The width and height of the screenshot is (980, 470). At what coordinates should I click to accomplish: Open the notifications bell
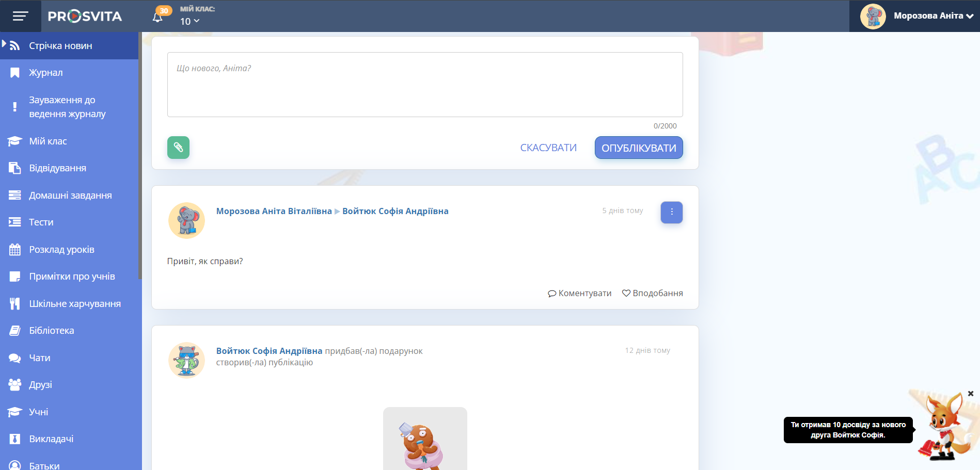158,17
